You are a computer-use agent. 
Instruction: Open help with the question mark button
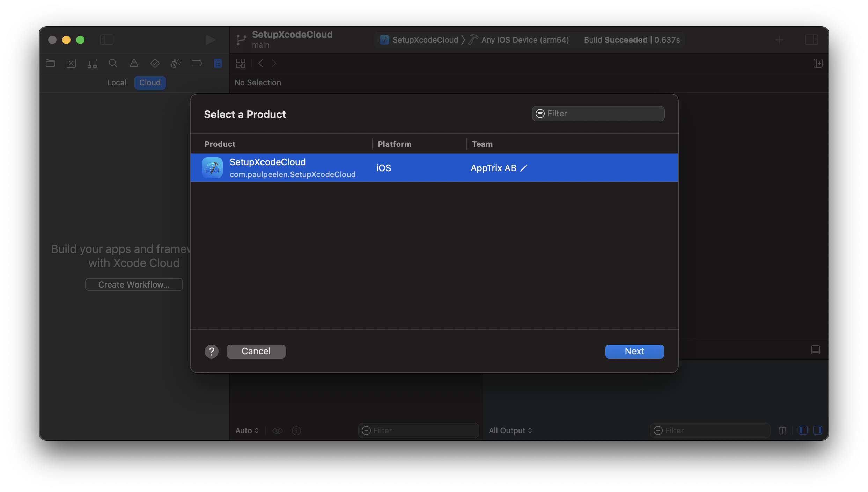pos(212,351)
